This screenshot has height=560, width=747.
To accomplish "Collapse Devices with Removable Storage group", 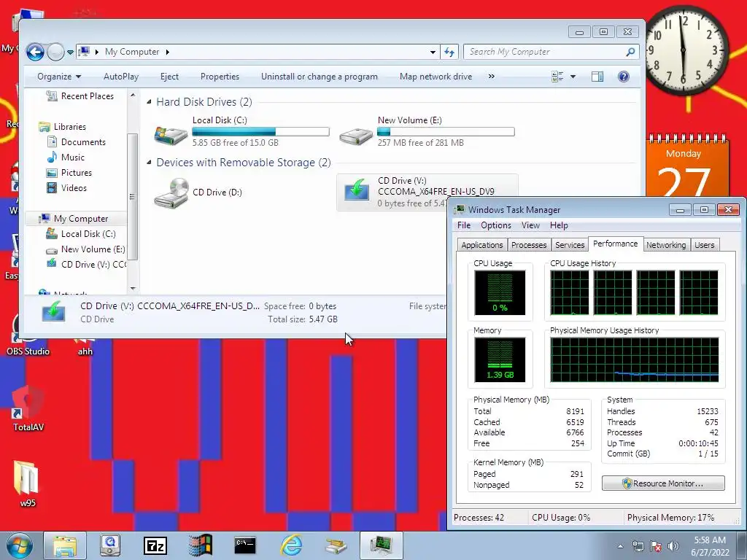I will point(149,163).
